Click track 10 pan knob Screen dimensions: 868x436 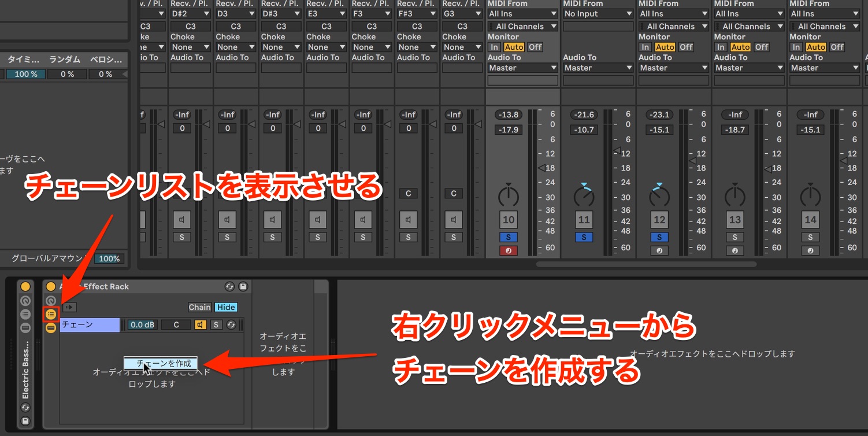(x=509, y=195)
